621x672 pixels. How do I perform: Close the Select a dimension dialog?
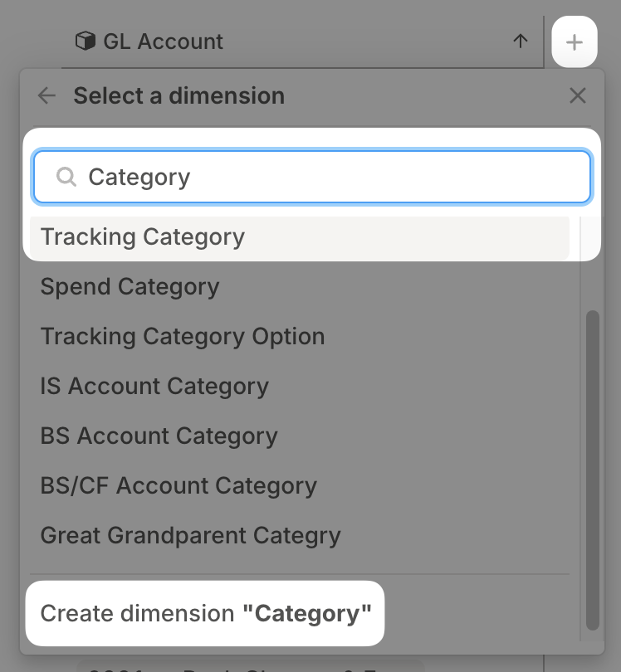(578, 95)
